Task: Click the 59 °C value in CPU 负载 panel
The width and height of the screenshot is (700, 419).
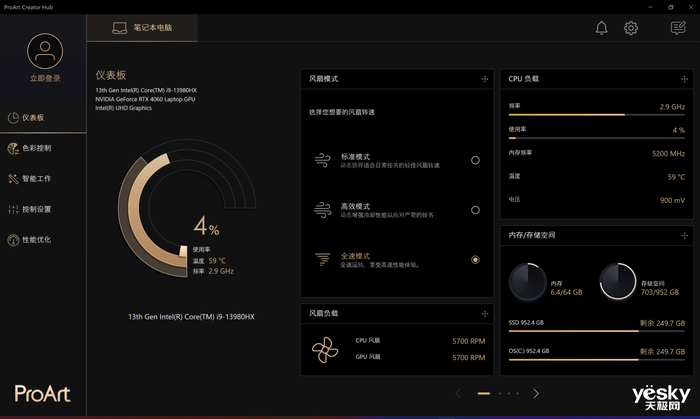Action: coord(676,177)
